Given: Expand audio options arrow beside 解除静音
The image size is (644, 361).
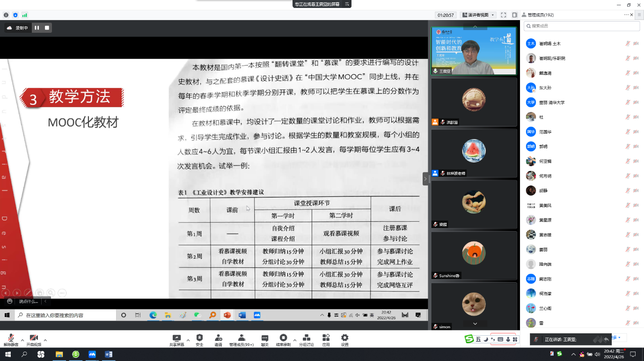Looking at the screenshot, I should pyautogui.click(x=22, y=340).
